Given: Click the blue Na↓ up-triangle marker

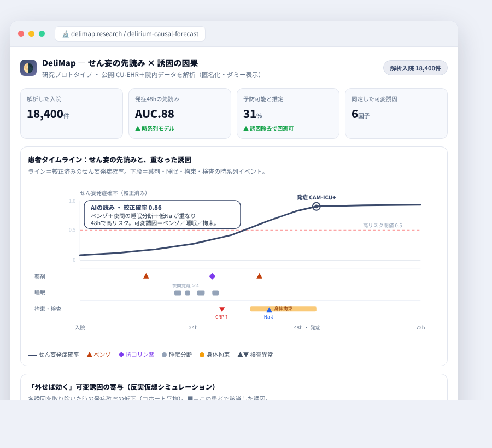Looking at the screenshot, I should [269, 310].
